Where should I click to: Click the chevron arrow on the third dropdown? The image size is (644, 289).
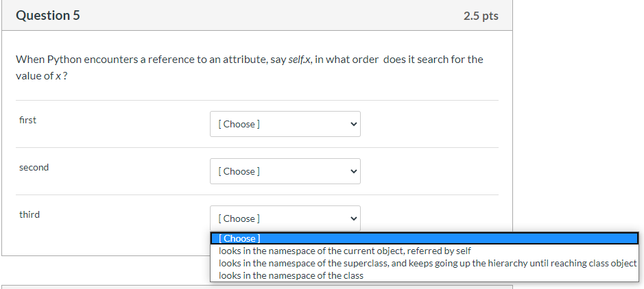pos(354,218)
